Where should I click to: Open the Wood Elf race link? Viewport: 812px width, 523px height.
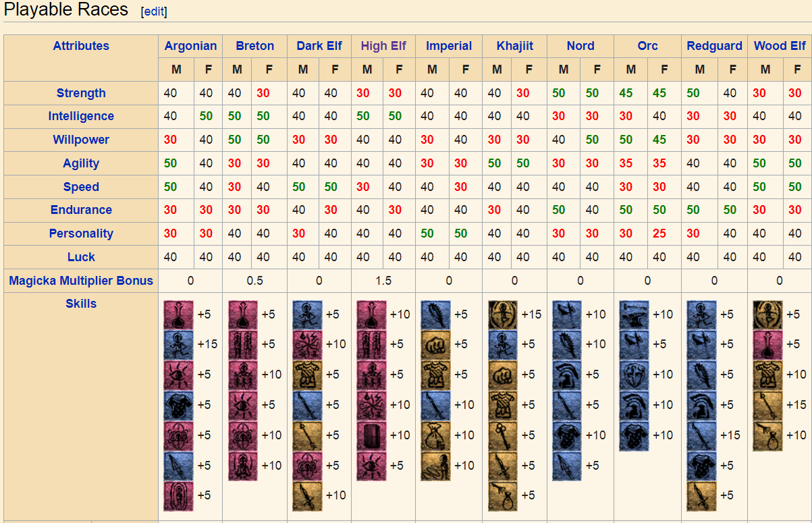(x=780, y=46)
